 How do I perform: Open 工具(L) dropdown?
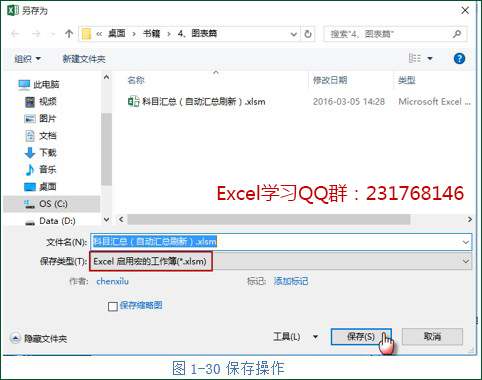tap(295, 337)
